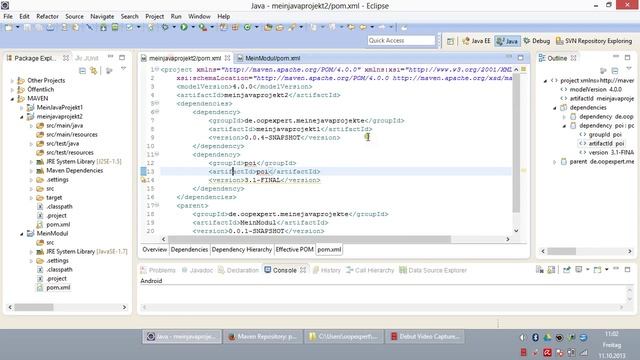Click the Quick Access search field

(x=401, y=40)
